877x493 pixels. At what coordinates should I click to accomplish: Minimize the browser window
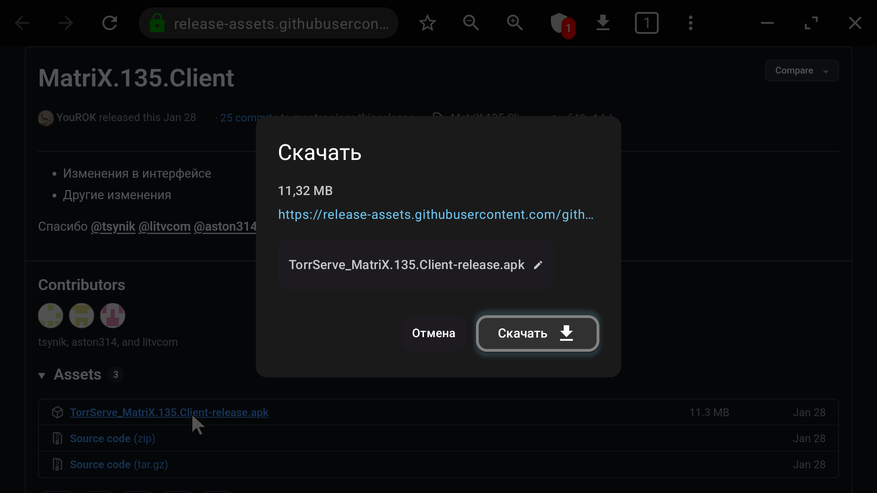[x=767, y=23]
